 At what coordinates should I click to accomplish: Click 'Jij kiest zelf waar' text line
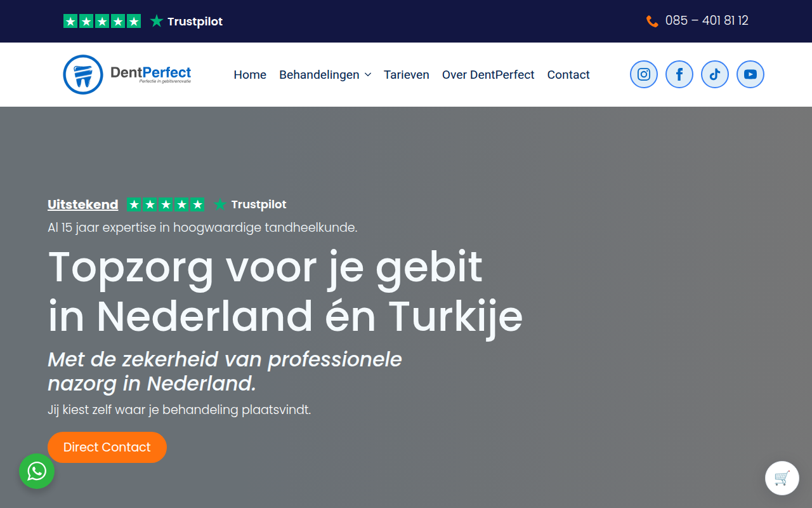pos(180,410)
